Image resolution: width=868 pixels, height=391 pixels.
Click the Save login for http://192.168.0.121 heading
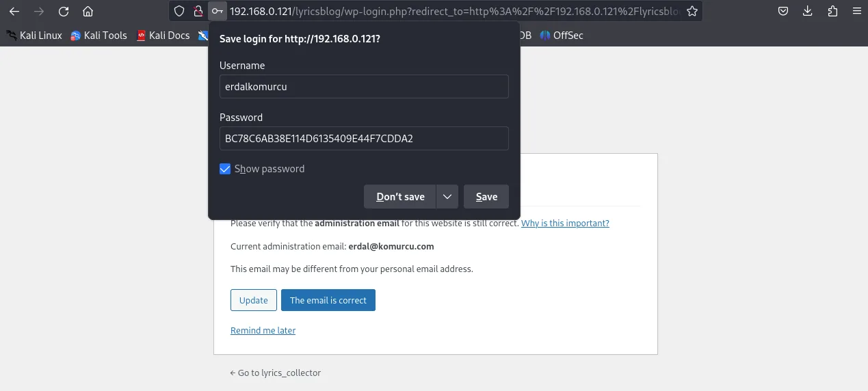pos(300,39)
